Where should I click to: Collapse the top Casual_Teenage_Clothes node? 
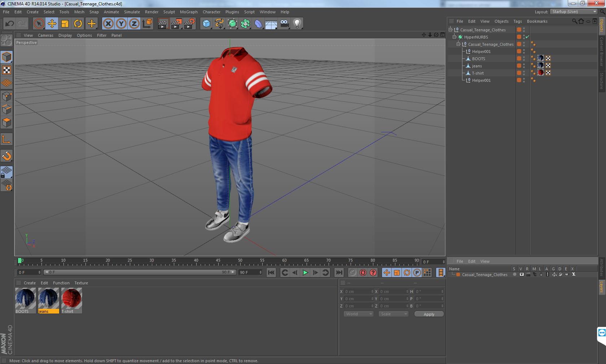click(451, 30)
